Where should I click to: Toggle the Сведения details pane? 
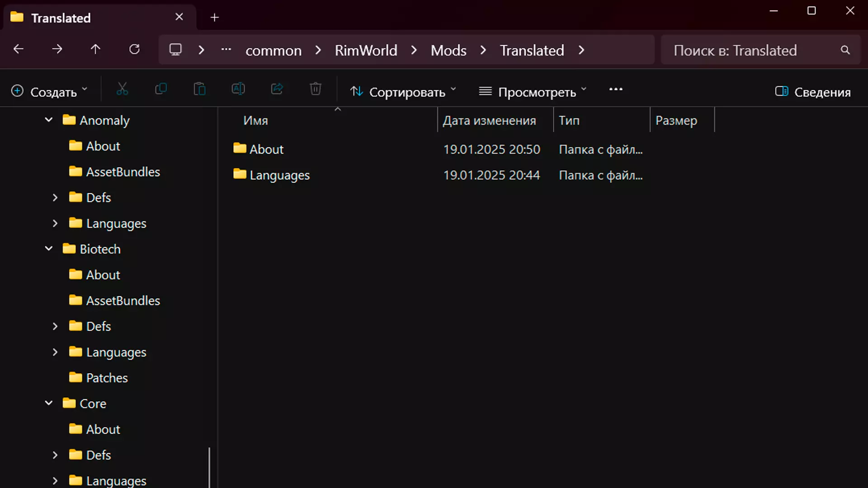click(x=813, y=92)
